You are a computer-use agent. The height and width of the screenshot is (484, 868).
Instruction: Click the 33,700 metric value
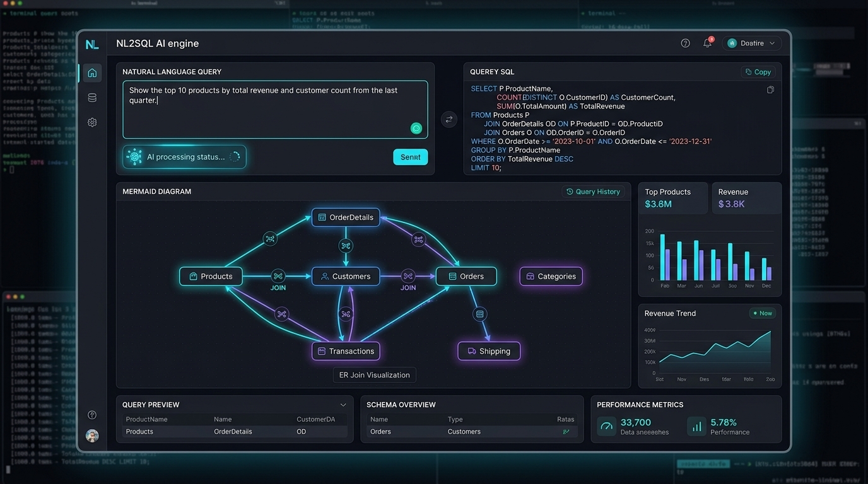636,422
